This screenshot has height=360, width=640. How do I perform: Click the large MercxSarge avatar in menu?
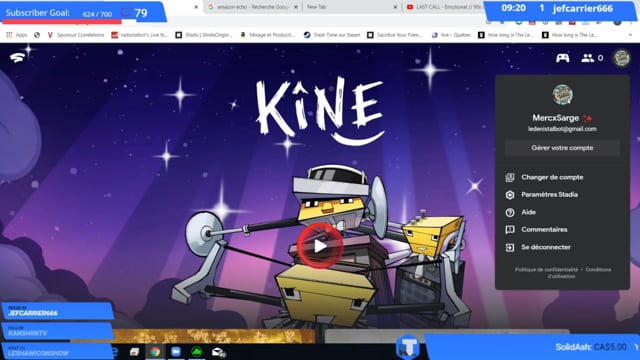pyautogui.click(x=562, y=95)
